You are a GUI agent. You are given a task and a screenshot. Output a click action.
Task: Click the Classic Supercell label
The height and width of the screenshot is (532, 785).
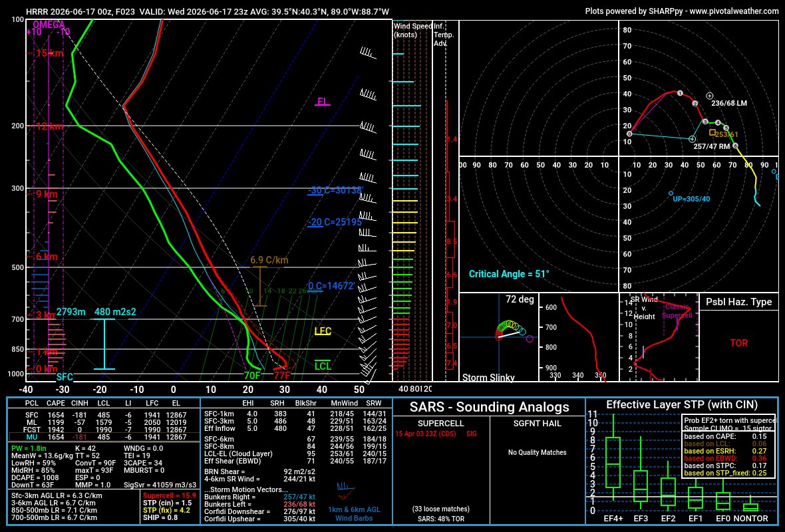(x=677, y=311)
